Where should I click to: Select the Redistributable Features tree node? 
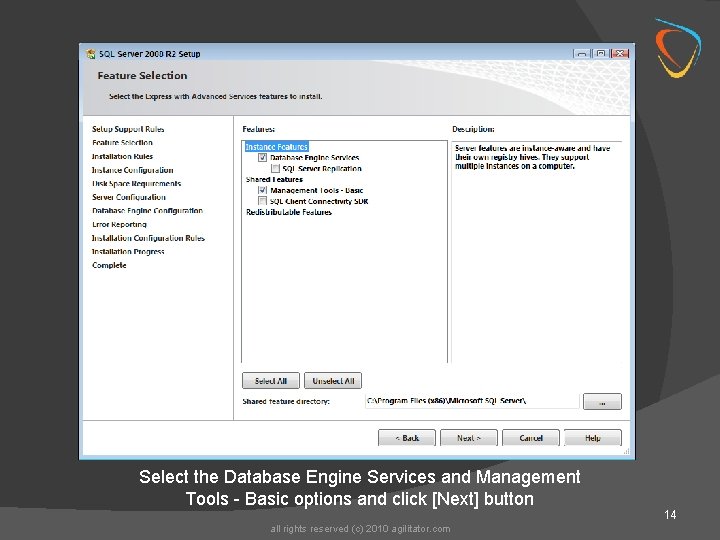(289, 212)
